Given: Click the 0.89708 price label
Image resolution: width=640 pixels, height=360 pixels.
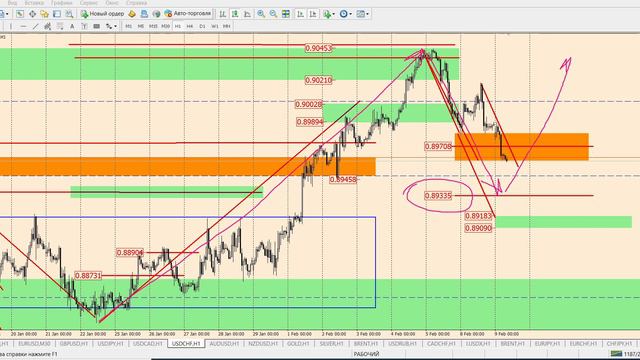Looking at the screenshot, I should tap(438, 146).
